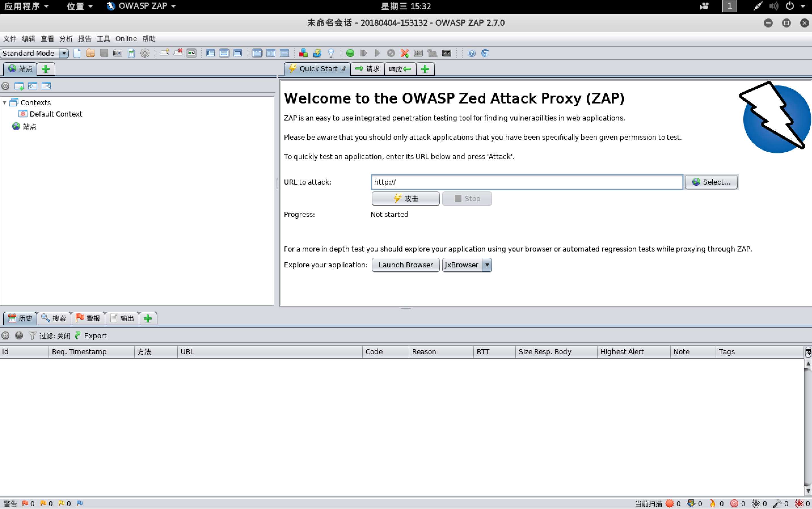Click the Add new tab plus icon in bottom bar
The height and width of the screenshot is (509, 812).
148,318
